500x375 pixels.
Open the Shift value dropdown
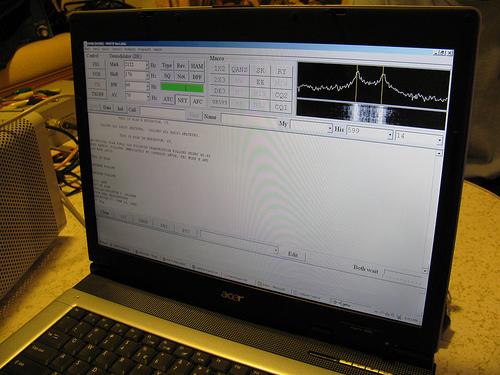[147, 76]
